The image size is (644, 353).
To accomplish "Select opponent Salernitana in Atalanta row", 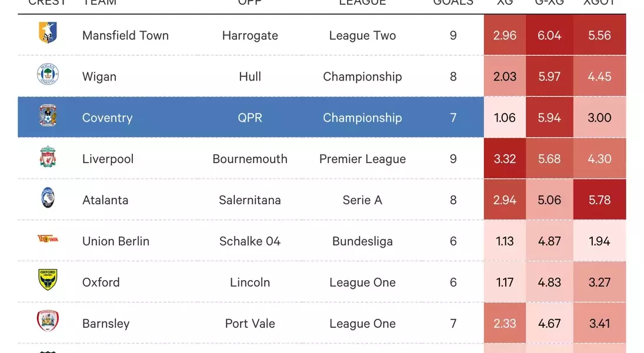I will click(250, 200).
